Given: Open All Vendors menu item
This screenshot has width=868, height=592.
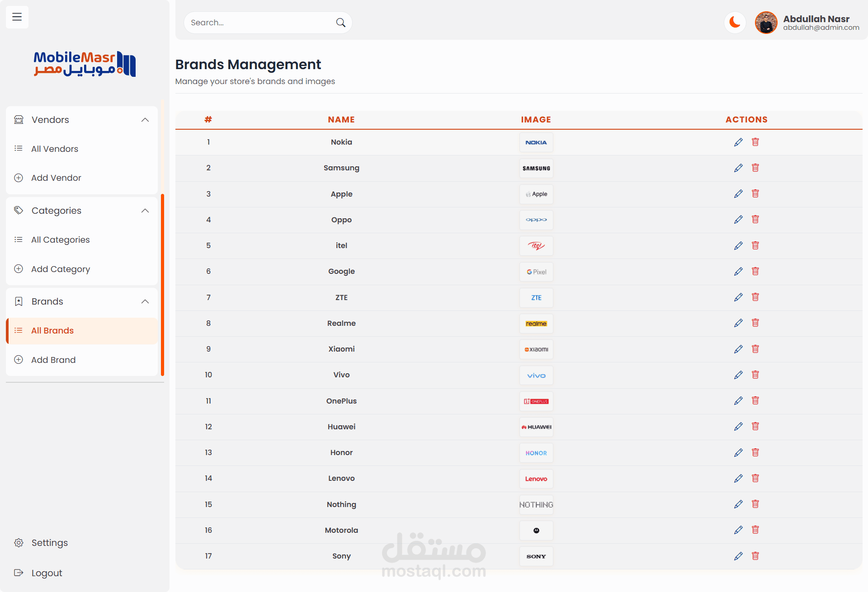Looking at the screenshot, I should click(55, 149).
